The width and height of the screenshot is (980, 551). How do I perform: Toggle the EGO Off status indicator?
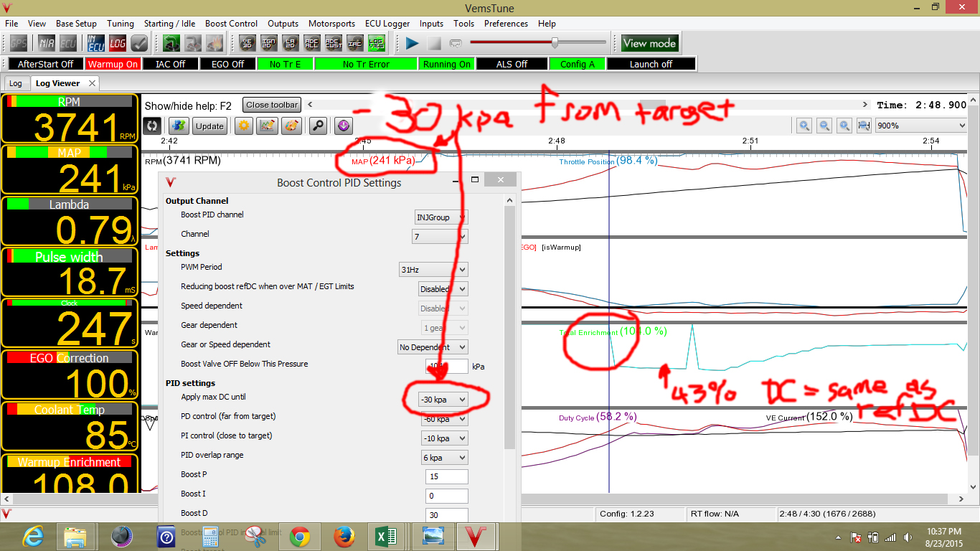click(227, 63)
